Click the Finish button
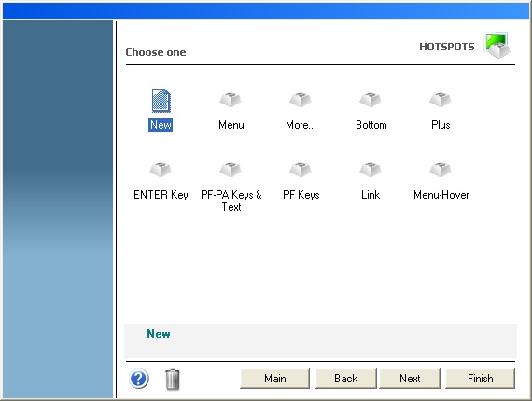Viewport: 532px width, 401px height. [x=480, y=379]
